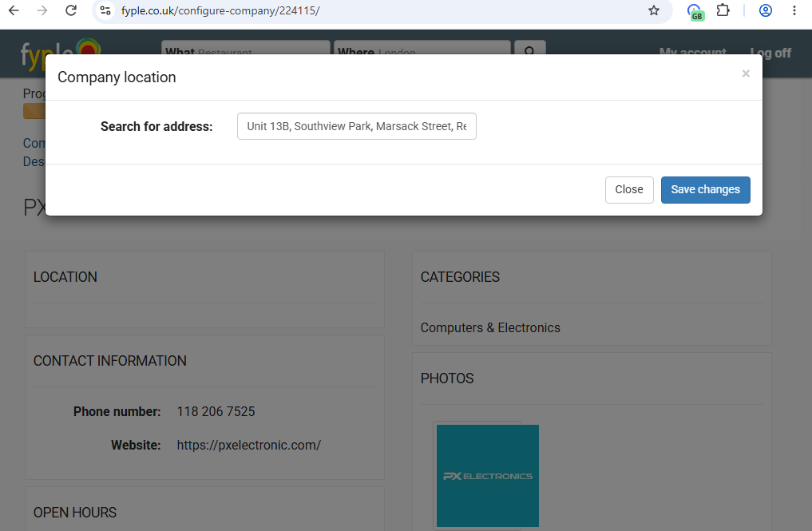
Task: Click phone number 118 206 7525
Action: pos(216,411)
